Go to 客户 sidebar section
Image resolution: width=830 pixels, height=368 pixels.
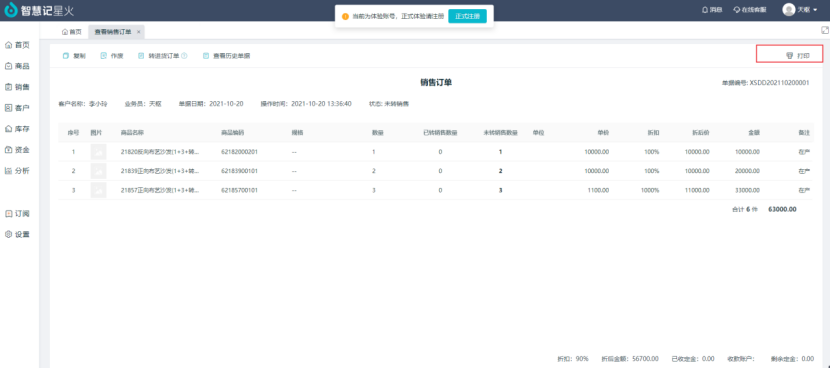click(17, 108)
